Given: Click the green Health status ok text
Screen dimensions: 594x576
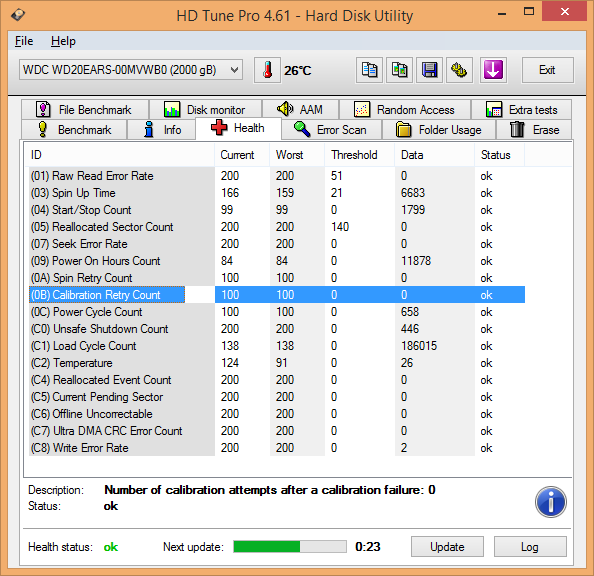Looking at the screenshot, I should point(111,547).
